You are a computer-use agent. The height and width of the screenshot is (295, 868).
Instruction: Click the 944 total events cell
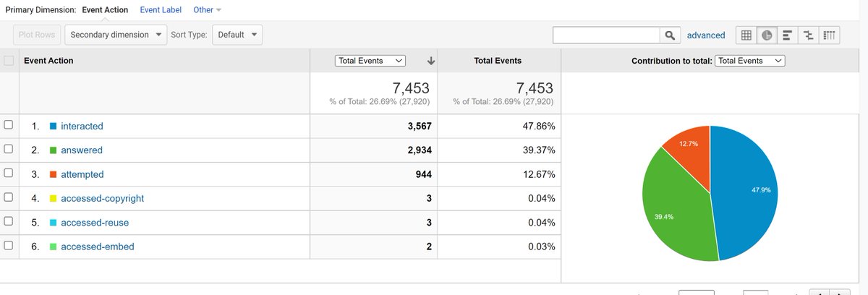(373, 174)
